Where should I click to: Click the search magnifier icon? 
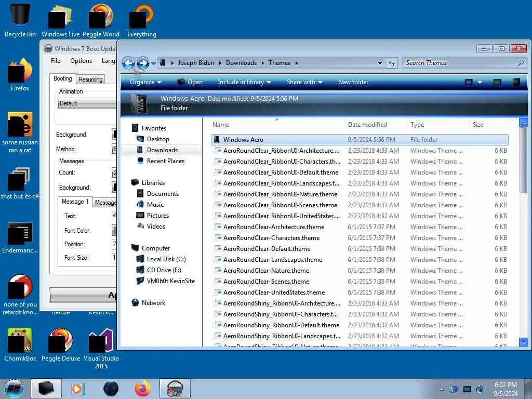pyautogui.click(x=521, y=63)
